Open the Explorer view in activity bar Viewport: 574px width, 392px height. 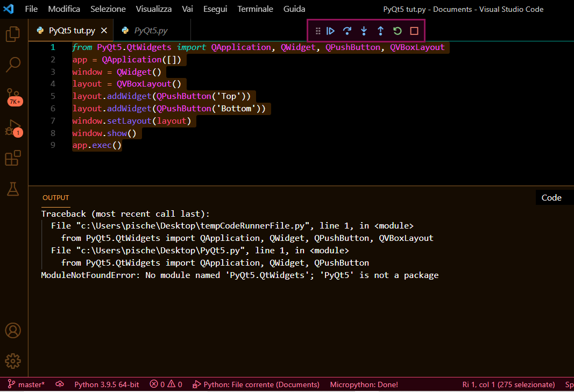coord(13,34)
